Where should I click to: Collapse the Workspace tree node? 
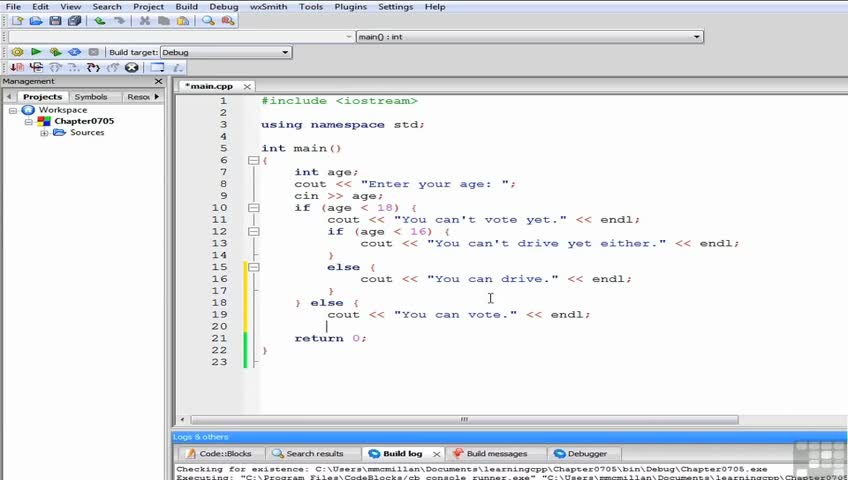(x=13, y=110)
